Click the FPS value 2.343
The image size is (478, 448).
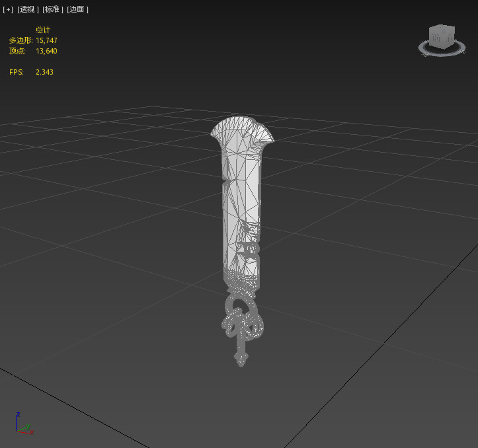pos(44,72)
